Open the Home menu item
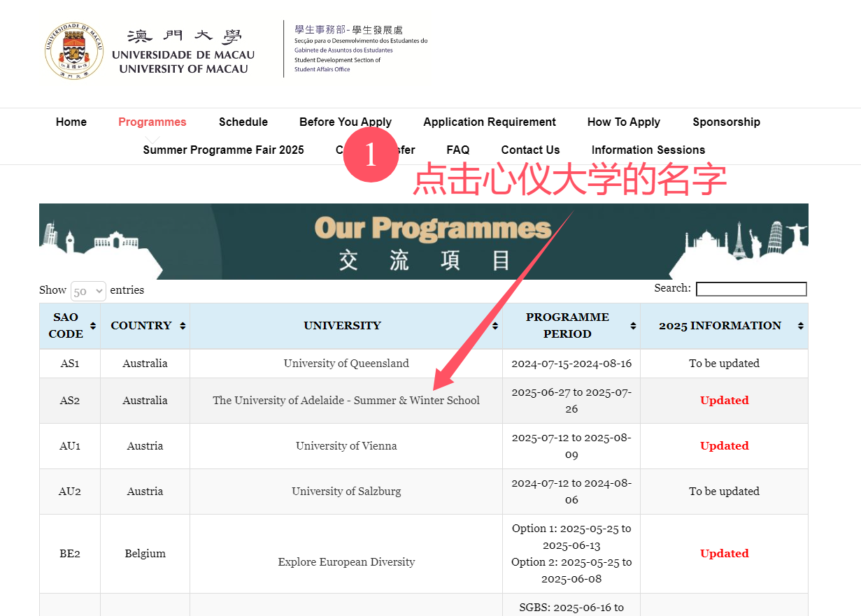The image size is (861, 616). (71, 122)
